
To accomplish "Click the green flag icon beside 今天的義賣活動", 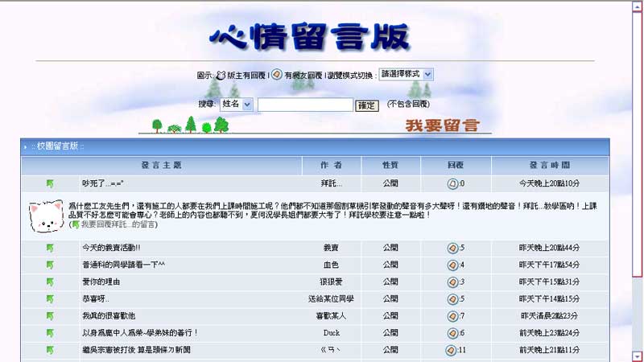I will (50, 248).
